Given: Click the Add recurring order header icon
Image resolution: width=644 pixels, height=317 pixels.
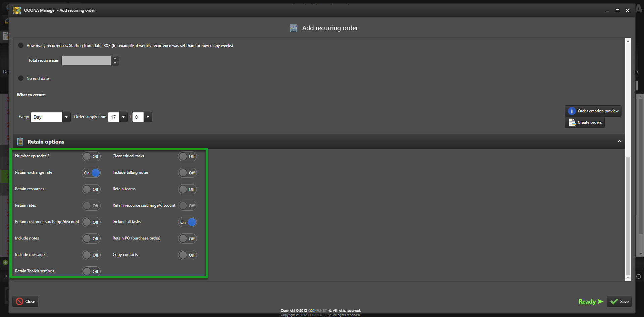Looking at the screenshot, I should click(293, 28).
